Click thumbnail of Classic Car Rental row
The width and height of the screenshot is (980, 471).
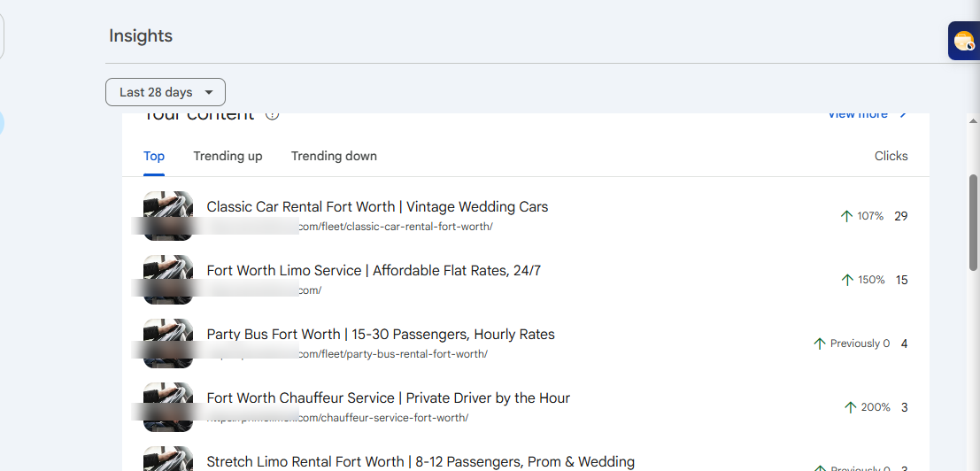pyautogui.click(x=168, y=215)
